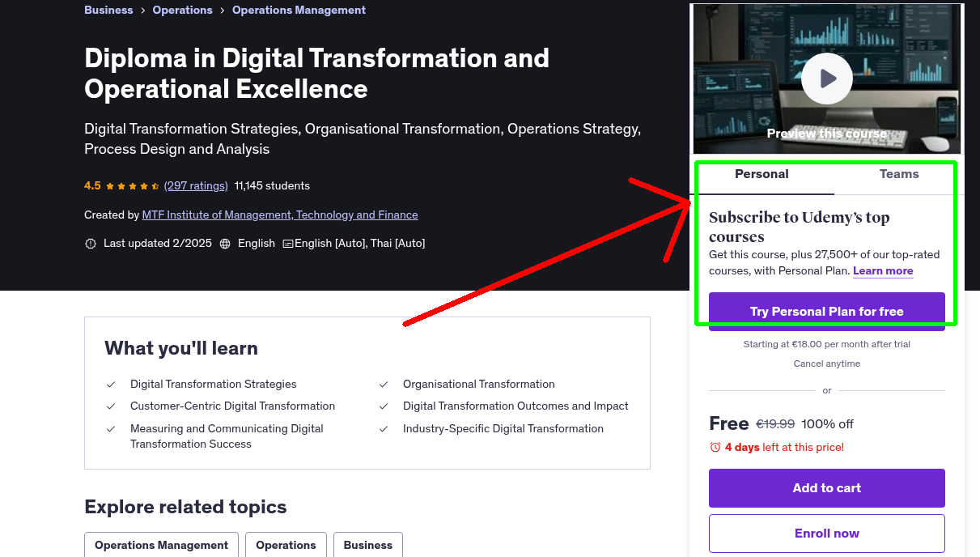Click the Enroll now button
Image resolution: width=980 pixels, height=557 pixels.
click(827, 534)
